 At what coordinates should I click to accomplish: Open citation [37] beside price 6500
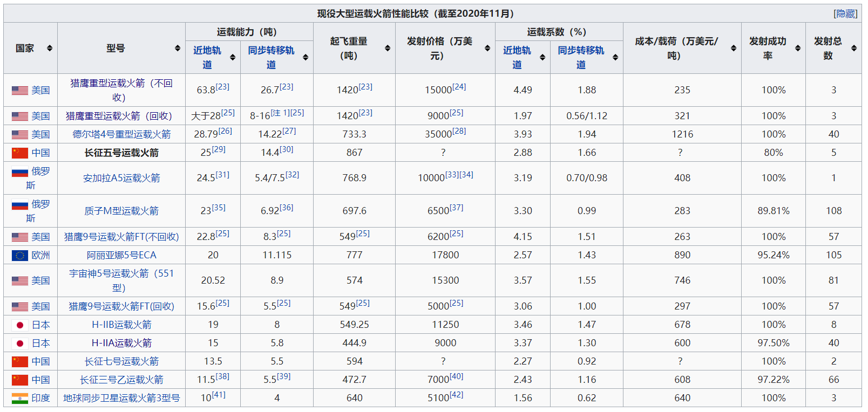coord(456,208)
